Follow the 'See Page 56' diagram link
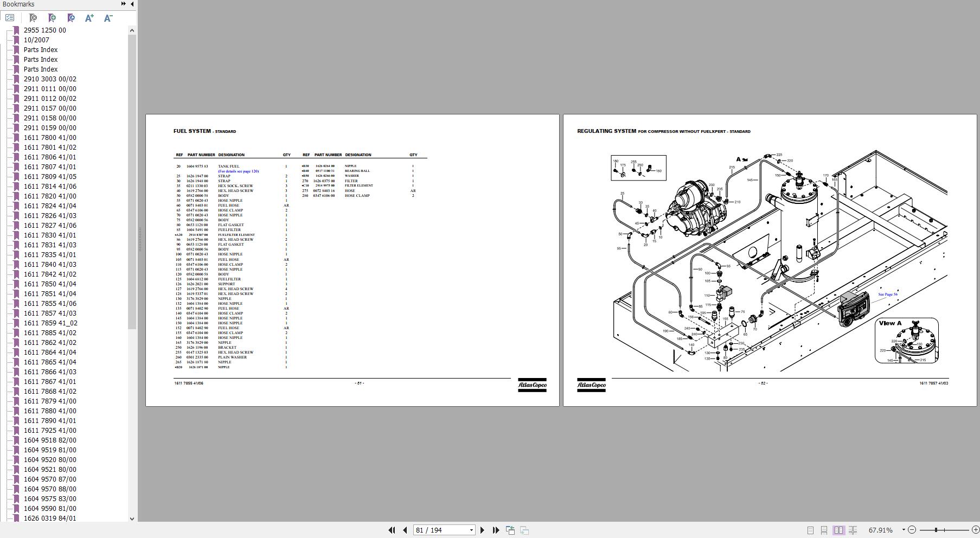980x538 pixels. click(x=888, y=294)
